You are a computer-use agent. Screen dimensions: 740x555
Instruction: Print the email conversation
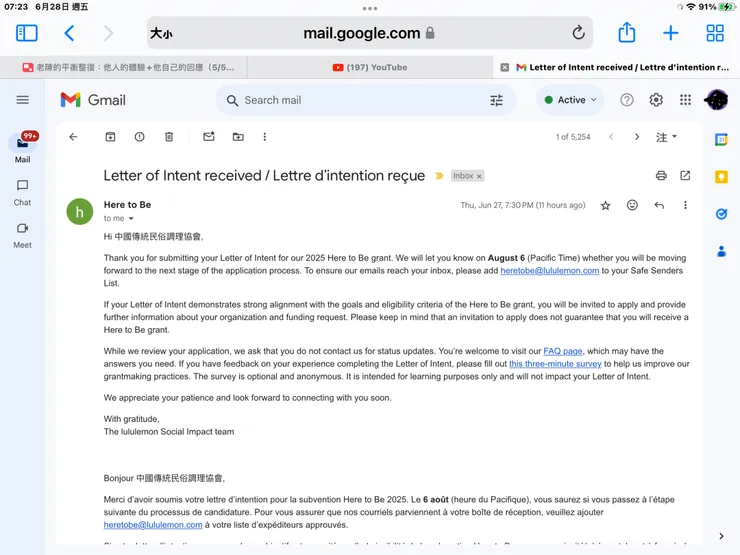coord(661,175)
